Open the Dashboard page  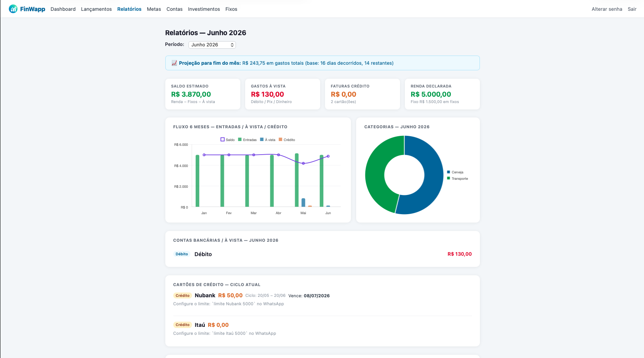click(x=63, y=9)
